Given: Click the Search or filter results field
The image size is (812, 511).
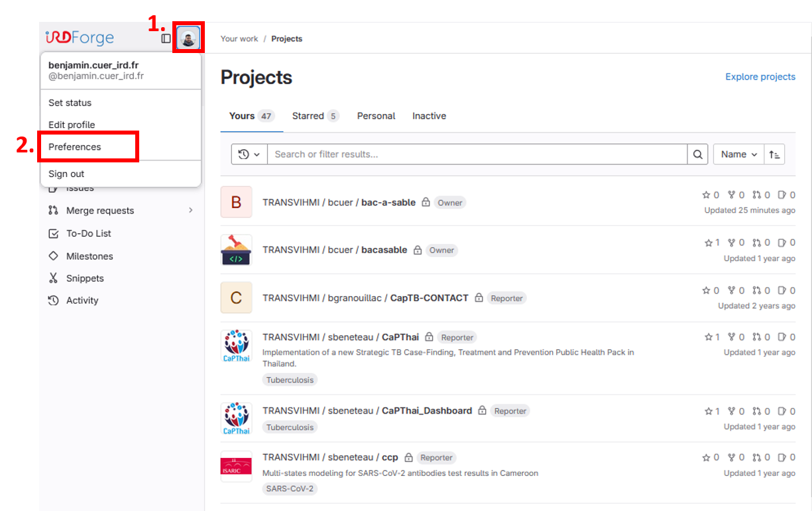Looking at the screenshot, I should (x=477, y=154).
